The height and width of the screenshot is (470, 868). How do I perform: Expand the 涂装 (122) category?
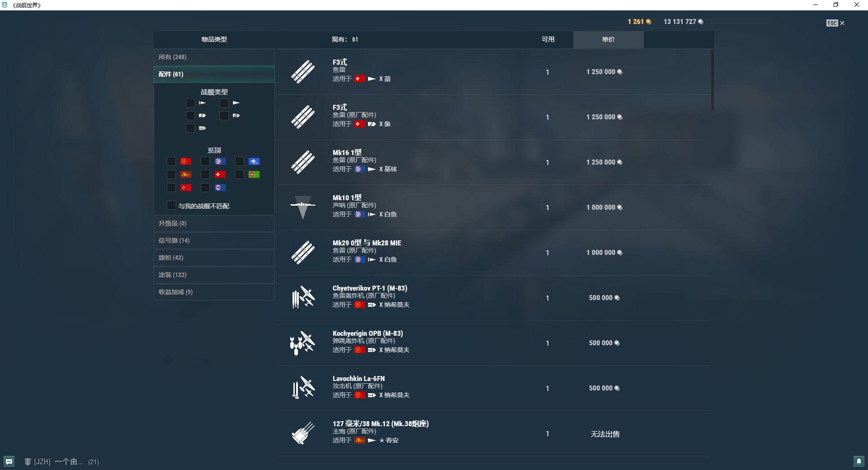[214, 275]
